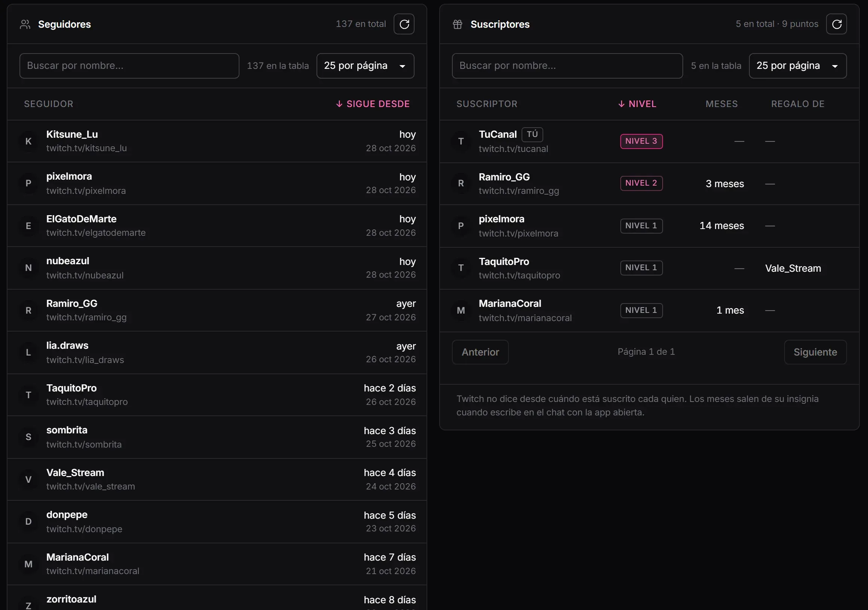Select MarianaCoral in the followers list
Screen dimensions: 868x610
77,558
